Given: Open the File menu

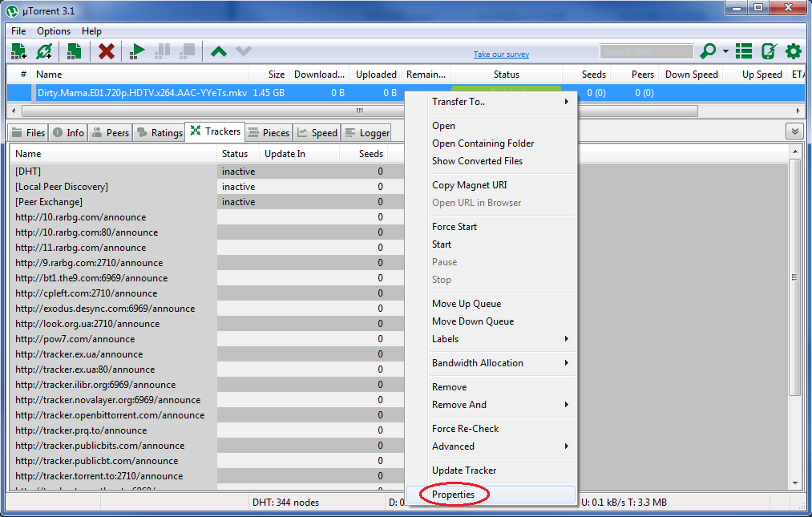Looking at the screenshot, I should coord(18,31).
